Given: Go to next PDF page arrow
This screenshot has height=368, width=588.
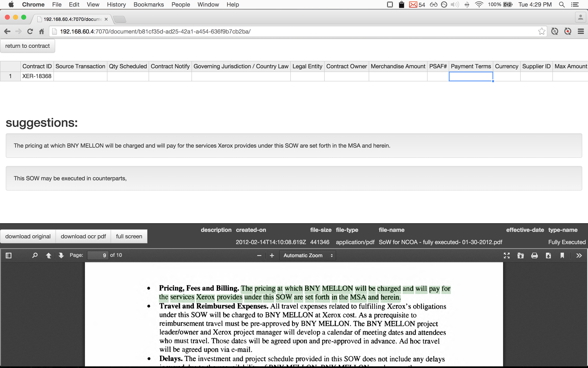Looking at the screenshot, I should point(61,255).
